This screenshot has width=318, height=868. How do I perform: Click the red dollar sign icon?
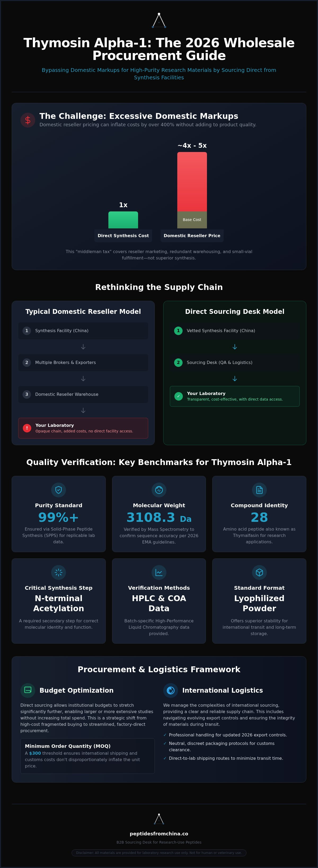coord(28,120)
